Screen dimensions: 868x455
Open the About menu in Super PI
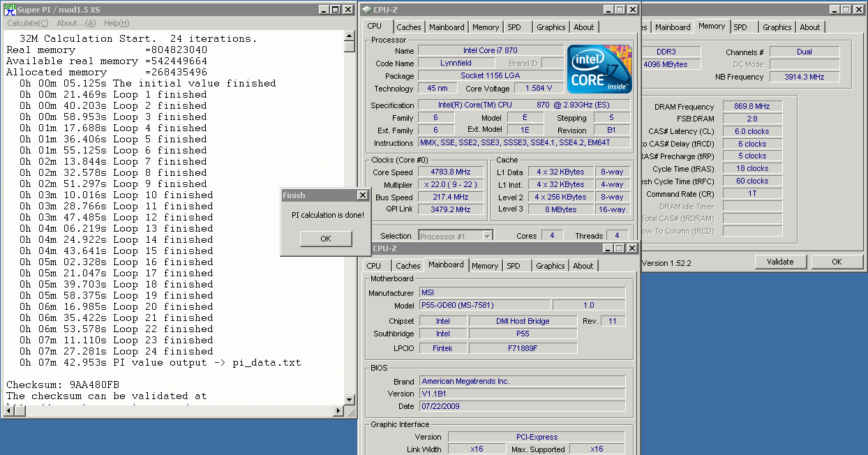click(76, 23)
